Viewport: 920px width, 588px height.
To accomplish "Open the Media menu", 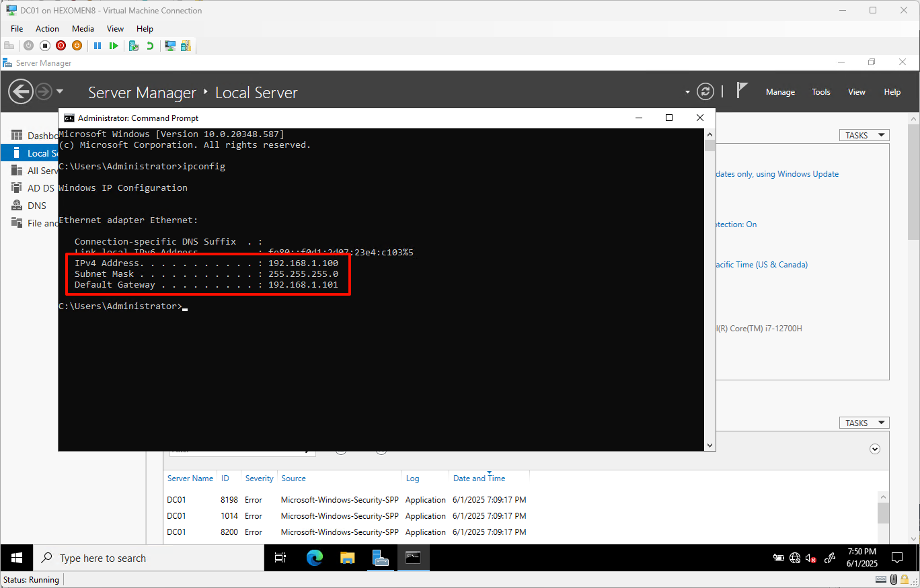I will coord(83,29).
